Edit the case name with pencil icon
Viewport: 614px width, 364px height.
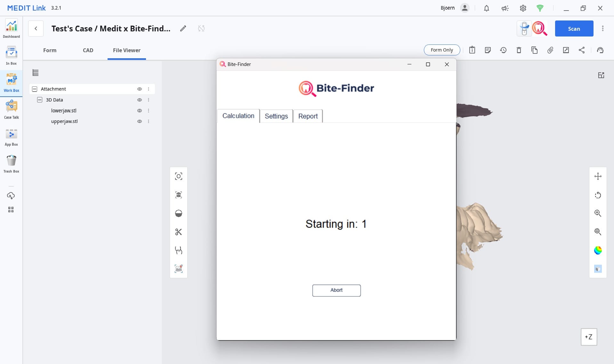183,28
